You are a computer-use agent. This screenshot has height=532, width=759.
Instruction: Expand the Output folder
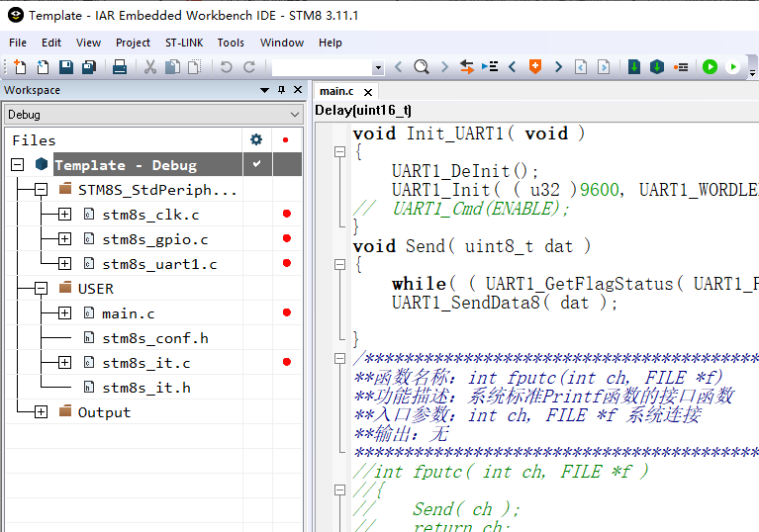coord(42,412)
